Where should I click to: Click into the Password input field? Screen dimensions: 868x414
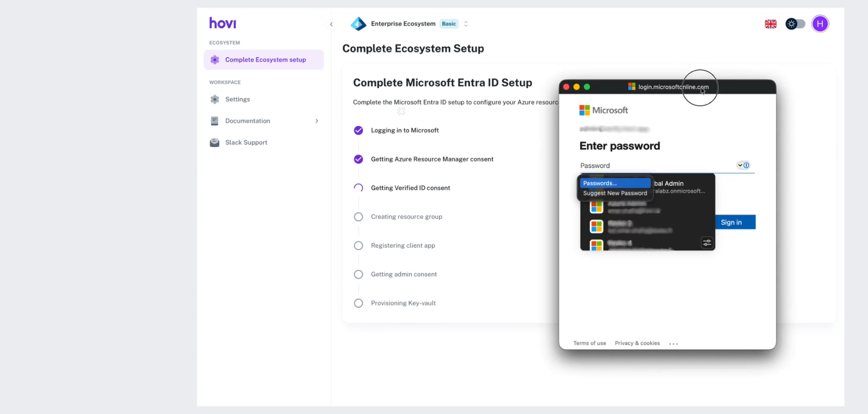[x=655, y=166]
